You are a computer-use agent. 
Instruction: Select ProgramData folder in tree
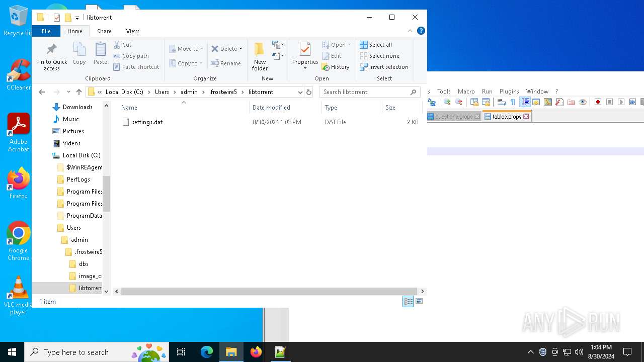click(84, 216)
